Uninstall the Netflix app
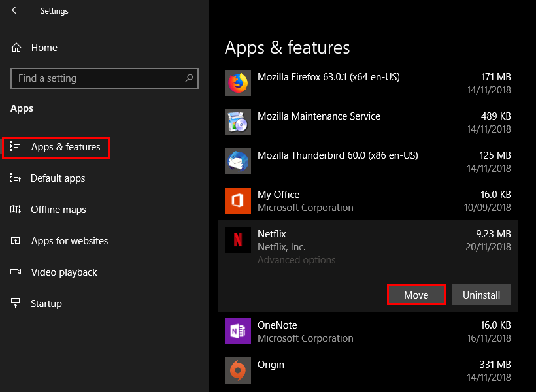 [x=481, y=295]
